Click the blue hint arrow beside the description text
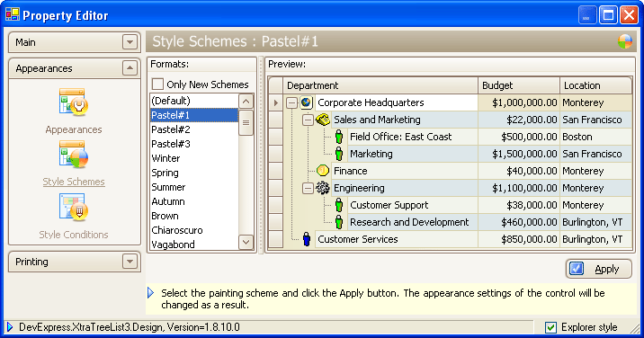Image resolution: width=644 pixels, height=338 pixels. coord(151,293)
